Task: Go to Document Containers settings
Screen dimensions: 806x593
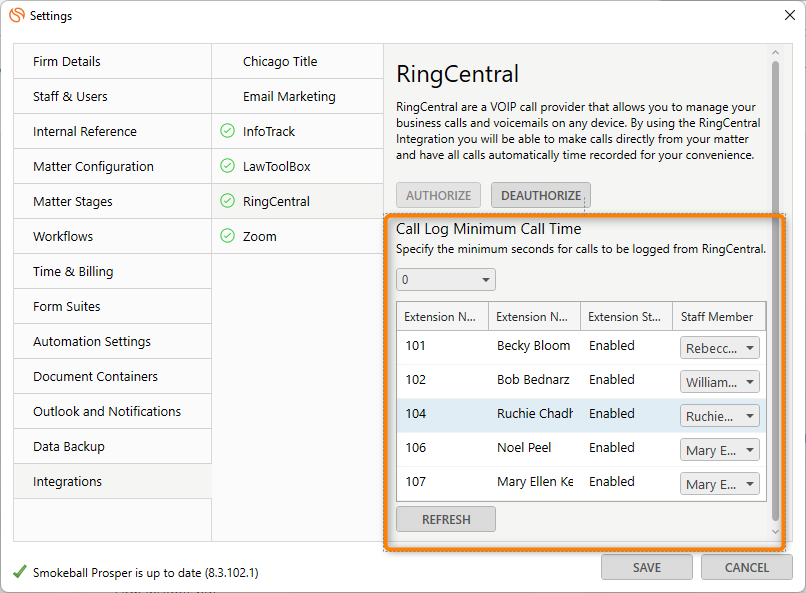Action: click(113, 376)
